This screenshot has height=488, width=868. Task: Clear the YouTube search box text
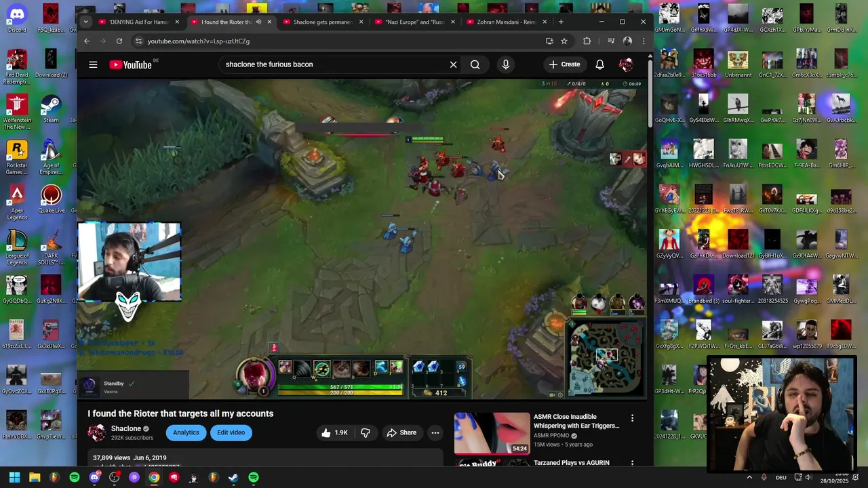point(453,64)
